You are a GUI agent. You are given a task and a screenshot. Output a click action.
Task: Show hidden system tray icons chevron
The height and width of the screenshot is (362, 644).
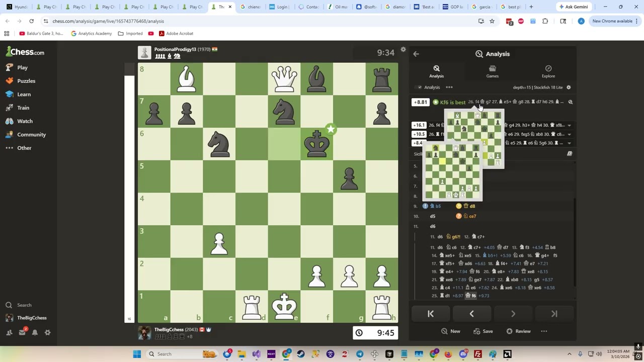pyautogui.click(x=570, y=354)
